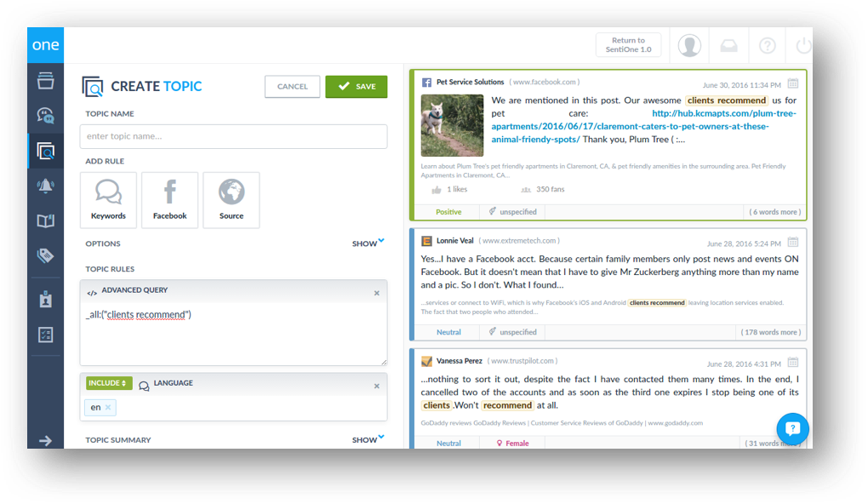The image size is (868, 504).
Task: Click the author name Pet Service Solutions
Action: [470, 82]
